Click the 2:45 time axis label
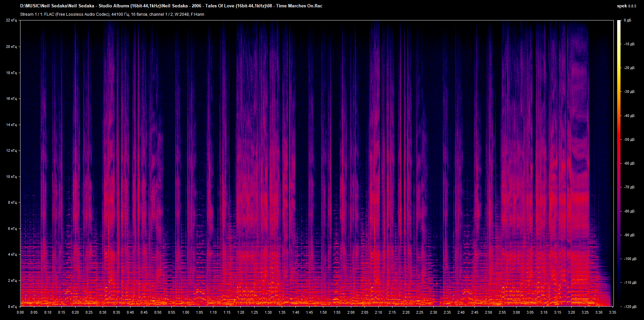This screenshot has width=644, height=320. click(x=475, y=312)
